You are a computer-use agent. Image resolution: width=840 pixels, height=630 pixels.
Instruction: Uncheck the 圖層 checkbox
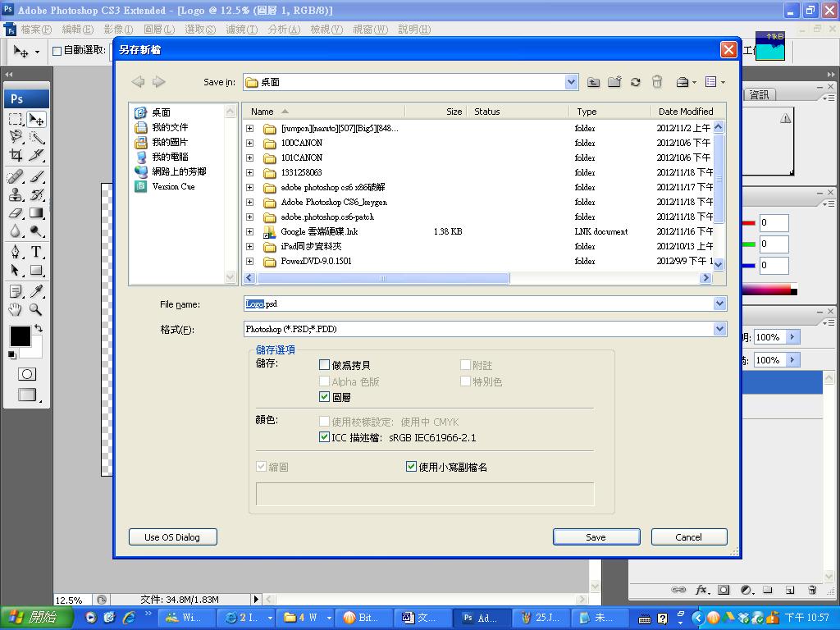tap(324, 397)
